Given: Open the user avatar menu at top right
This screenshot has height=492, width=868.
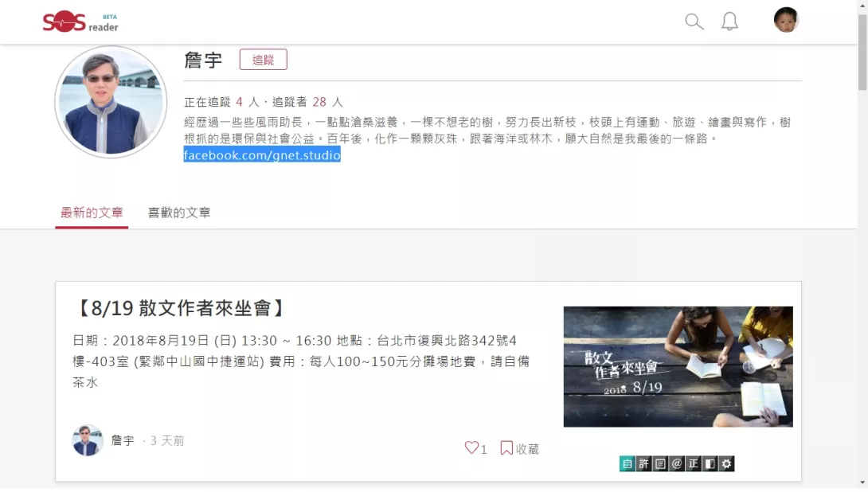Looking at the screenshot, I should coord(785,20).
